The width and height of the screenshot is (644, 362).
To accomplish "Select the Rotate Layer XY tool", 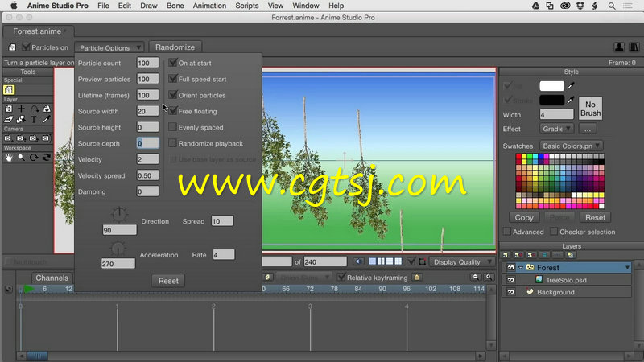I will click(47, 109).
